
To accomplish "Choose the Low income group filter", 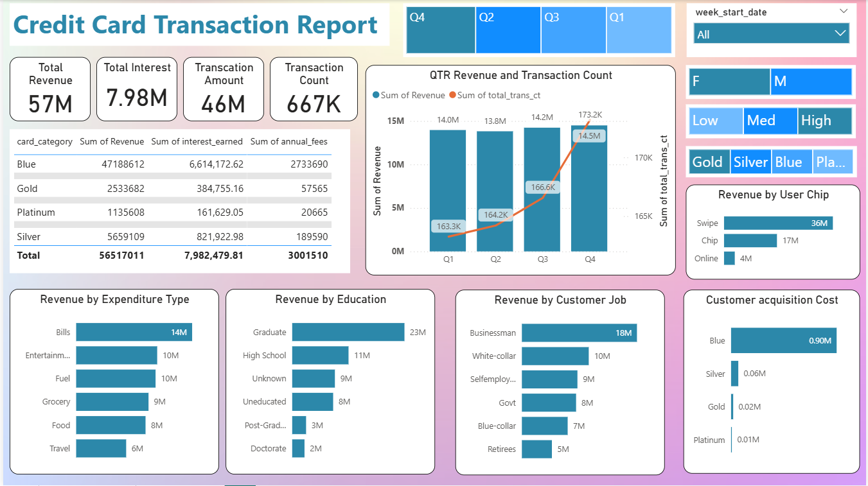I will [715, 121].
